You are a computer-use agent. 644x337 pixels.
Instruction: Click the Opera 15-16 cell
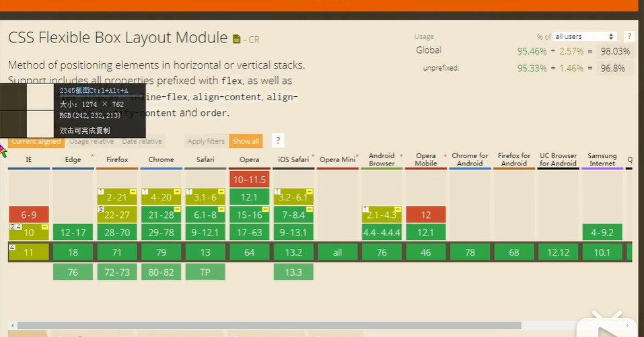pos(249,215)
